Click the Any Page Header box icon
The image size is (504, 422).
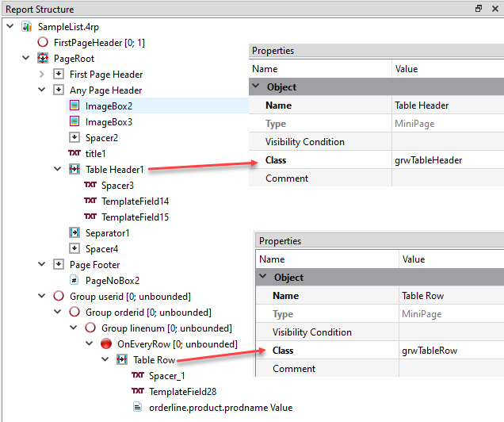tap(58, 90)
